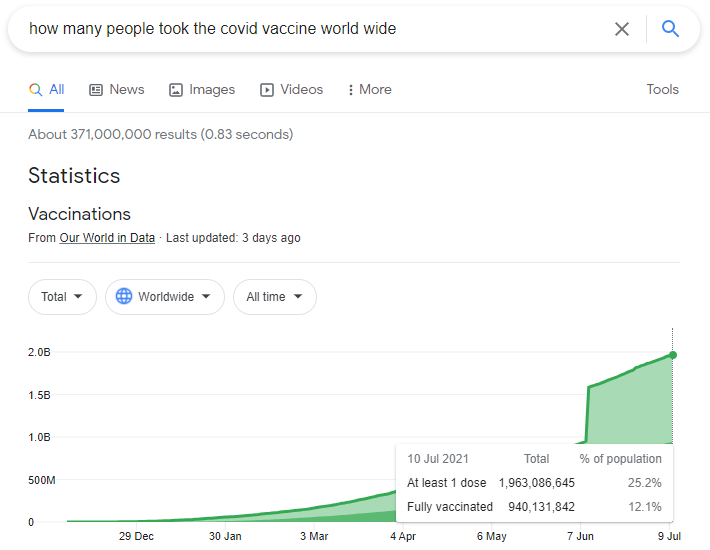Click the blue search magnifier icon
This screenshot has height=550, width=710.
pyautogui.click(x=670, y=29)
